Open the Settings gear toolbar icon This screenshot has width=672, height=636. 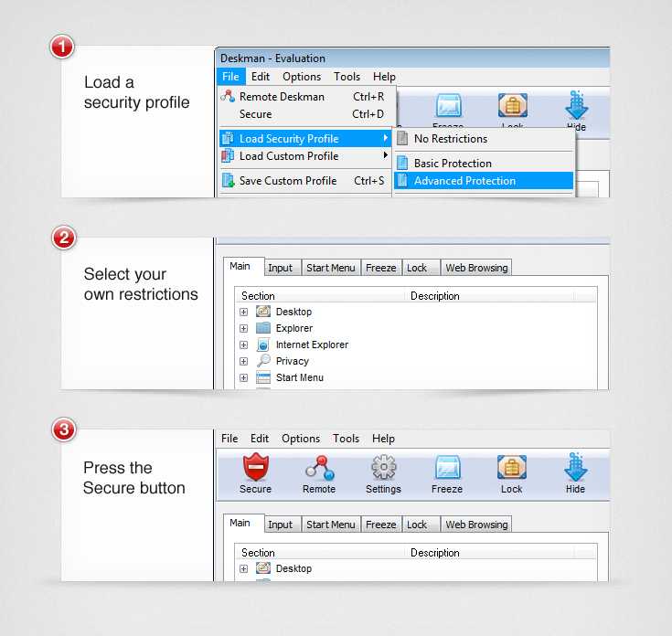pos(383,467)
